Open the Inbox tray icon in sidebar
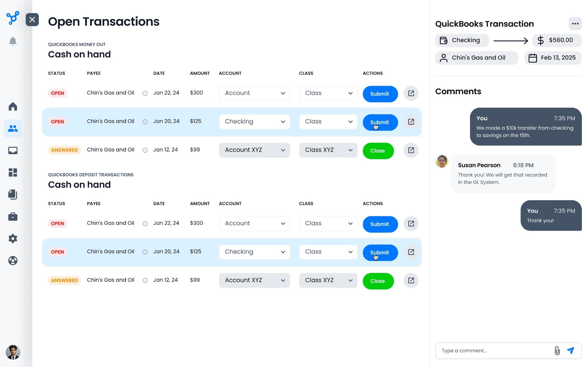The width and height of the screenshot is (588, 367). [13, 150]
